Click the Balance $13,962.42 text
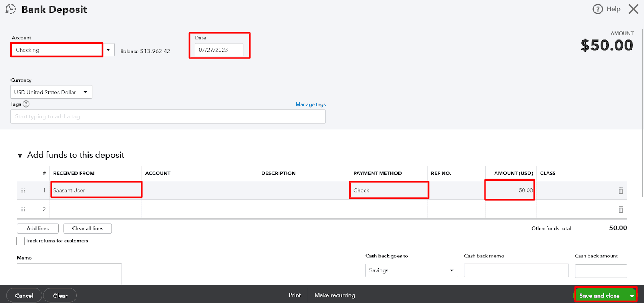The image size is (644, 303). [145, 51]
